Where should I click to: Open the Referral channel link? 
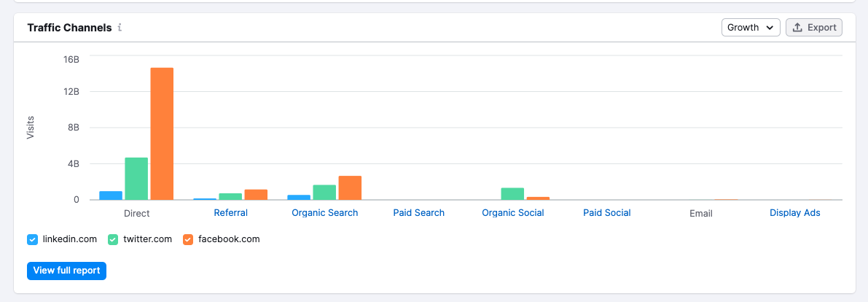[x=231, y=213]
